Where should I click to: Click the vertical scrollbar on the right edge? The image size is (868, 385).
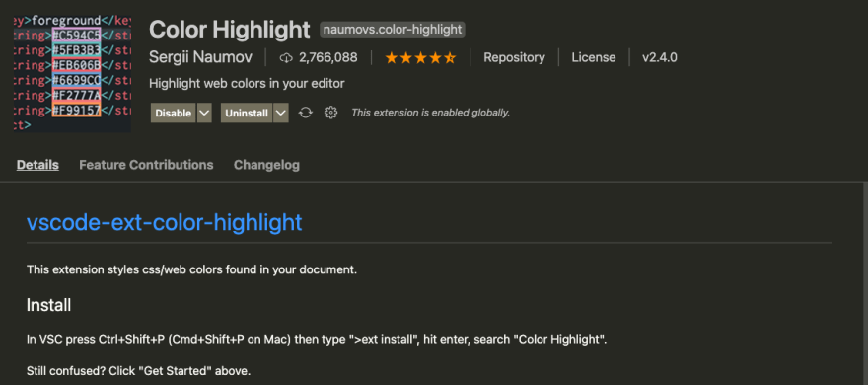click(865, 282)
